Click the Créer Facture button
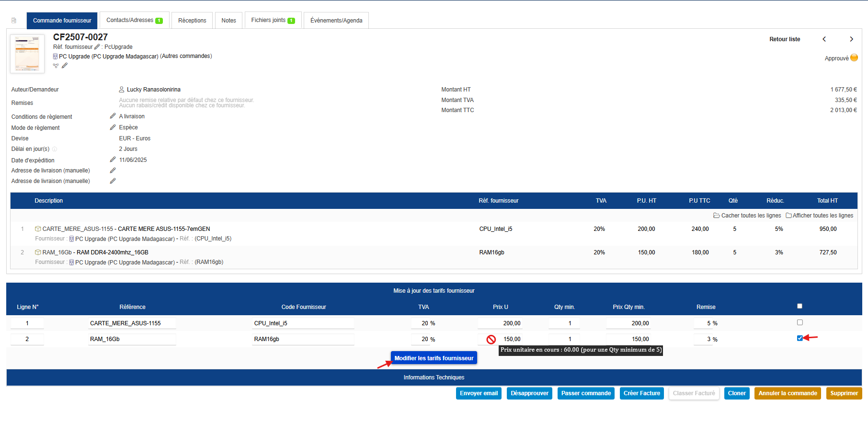Viewport: 868px width, 423px height. click(x=641, y=393)
